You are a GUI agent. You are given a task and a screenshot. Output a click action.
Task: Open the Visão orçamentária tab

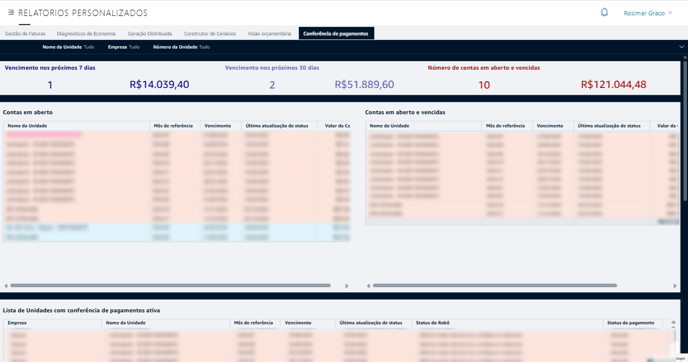tap(269, 33)
